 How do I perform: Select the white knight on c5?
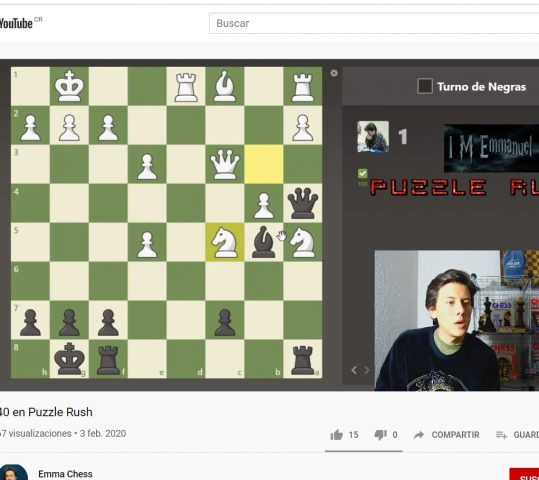point(225,243)
